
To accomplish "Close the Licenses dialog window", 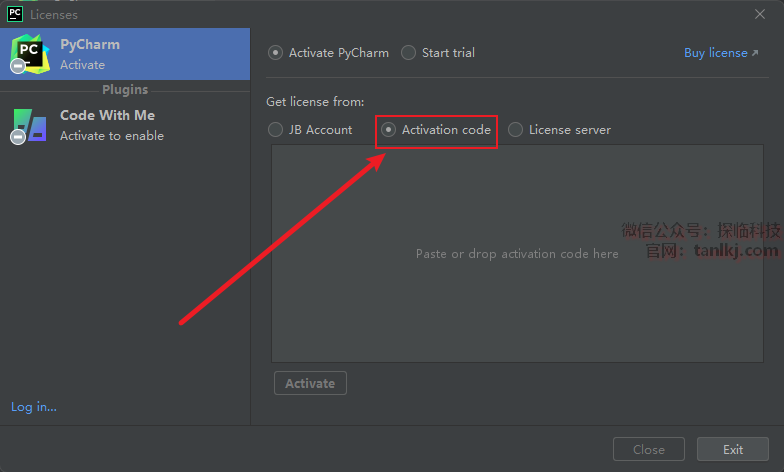I will tap(760, 14).
